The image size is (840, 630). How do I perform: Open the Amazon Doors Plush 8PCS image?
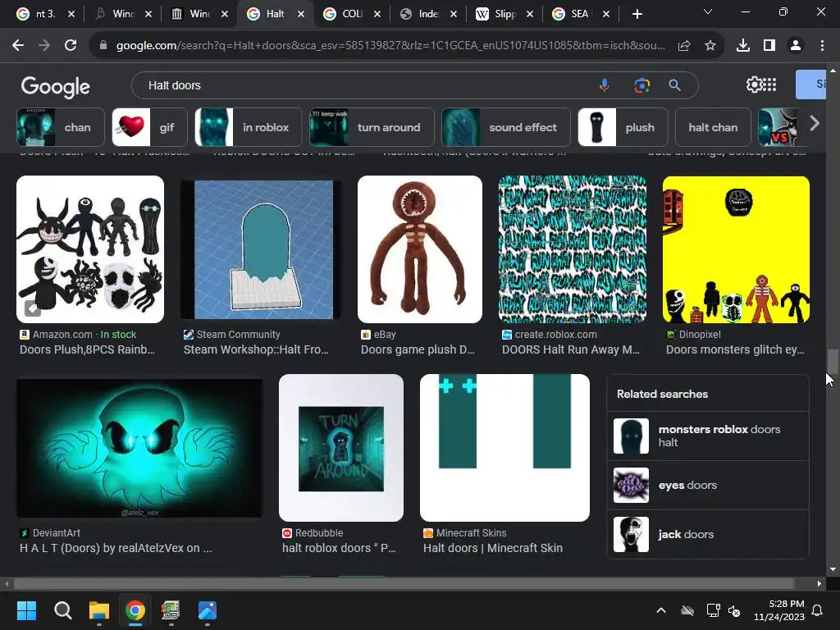coord(90,249)
